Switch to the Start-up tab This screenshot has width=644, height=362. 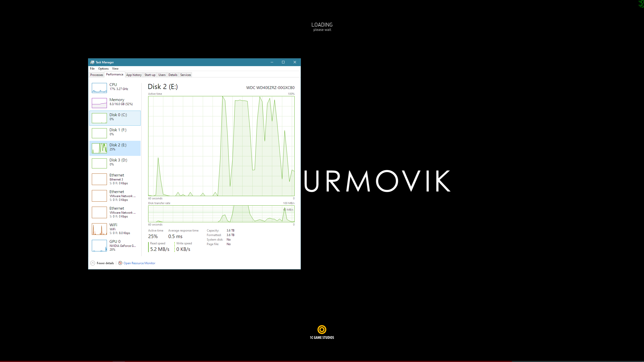[x=150, y=75]
